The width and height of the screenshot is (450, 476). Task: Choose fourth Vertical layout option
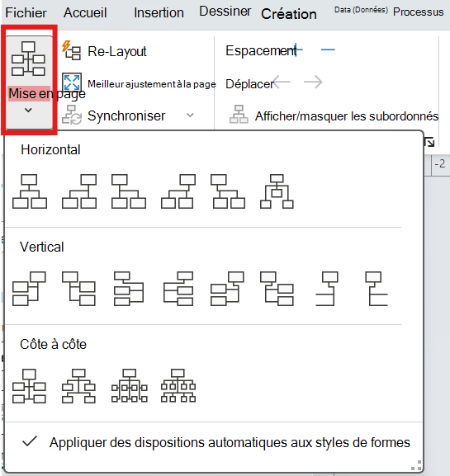coord(178,289)
